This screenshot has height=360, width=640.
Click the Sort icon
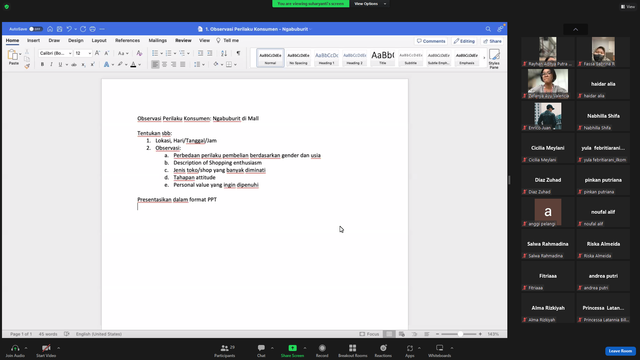(224, 53)
